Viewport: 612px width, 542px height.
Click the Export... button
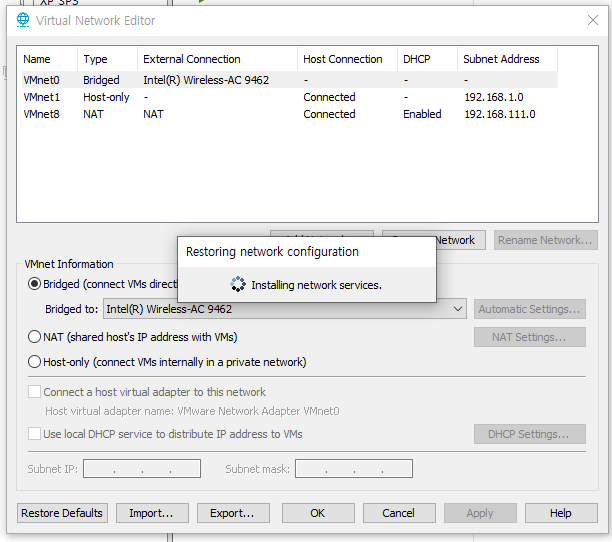tap(233, 513)
